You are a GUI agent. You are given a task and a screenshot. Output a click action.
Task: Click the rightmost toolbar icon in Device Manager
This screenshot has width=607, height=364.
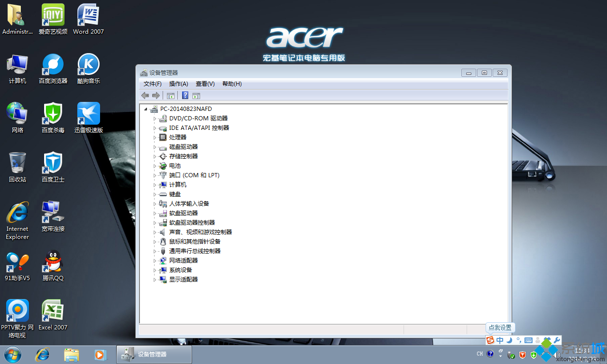pyautogui.click(x=196, y=95)
